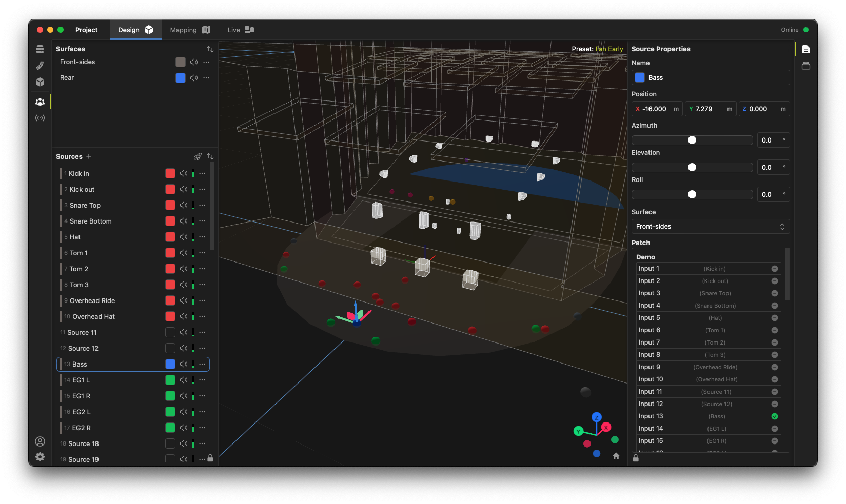Open the settings gear in sidebar
This screenshot has width=846, height=504.
point(40,457)
